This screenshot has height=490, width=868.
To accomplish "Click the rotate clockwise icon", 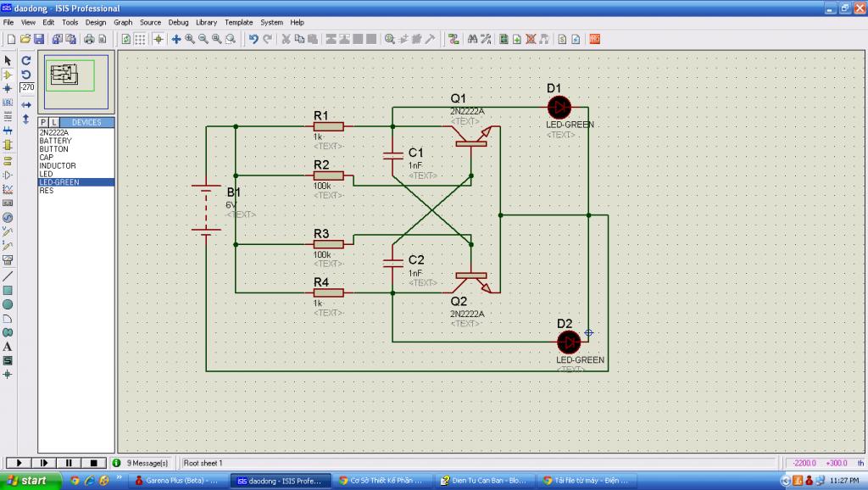I will tap(26, 61).
